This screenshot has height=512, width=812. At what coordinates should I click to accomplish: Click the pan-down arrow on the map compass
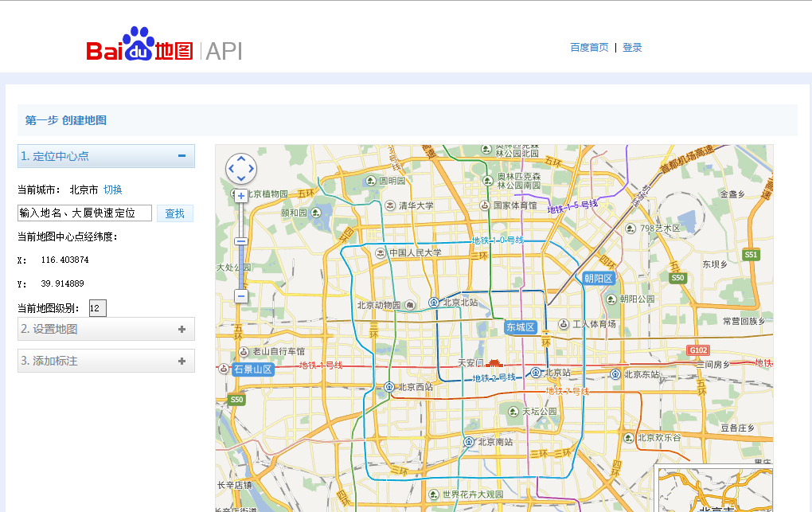coord(241,178)
